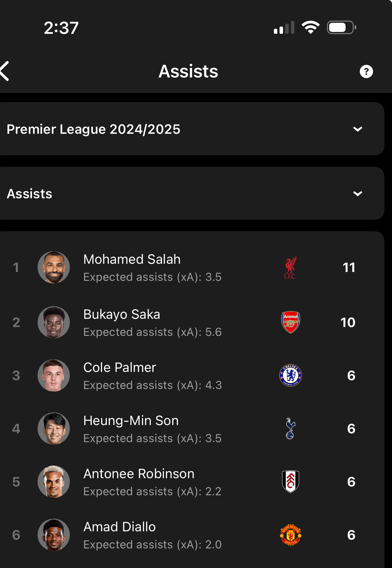Screen dimensions: 392x568
Task: Tap the Tottenham club crest
Action: coord(290,429)
